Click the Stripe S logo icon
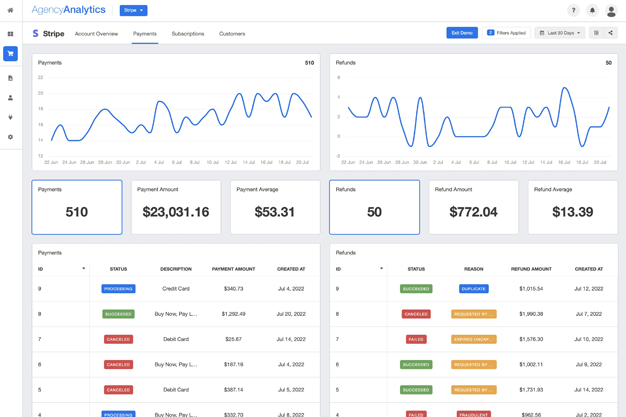Viewport: 626px width, 417px height. [x=36, y=34]
